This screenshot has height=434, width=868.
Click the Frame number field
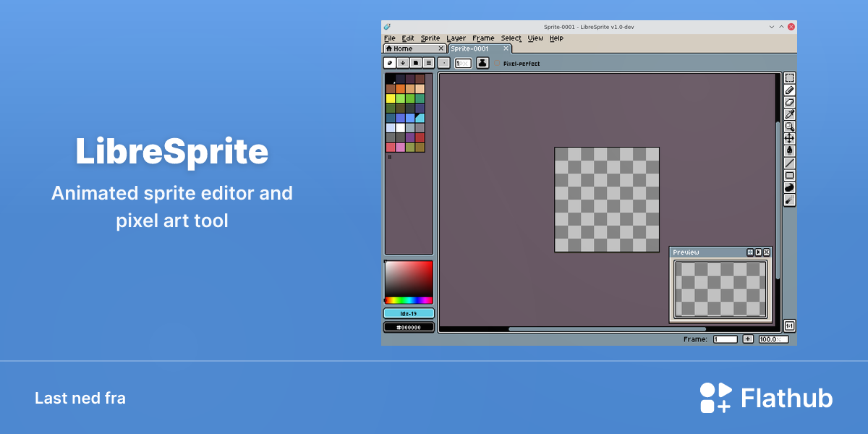click(726, 339)
